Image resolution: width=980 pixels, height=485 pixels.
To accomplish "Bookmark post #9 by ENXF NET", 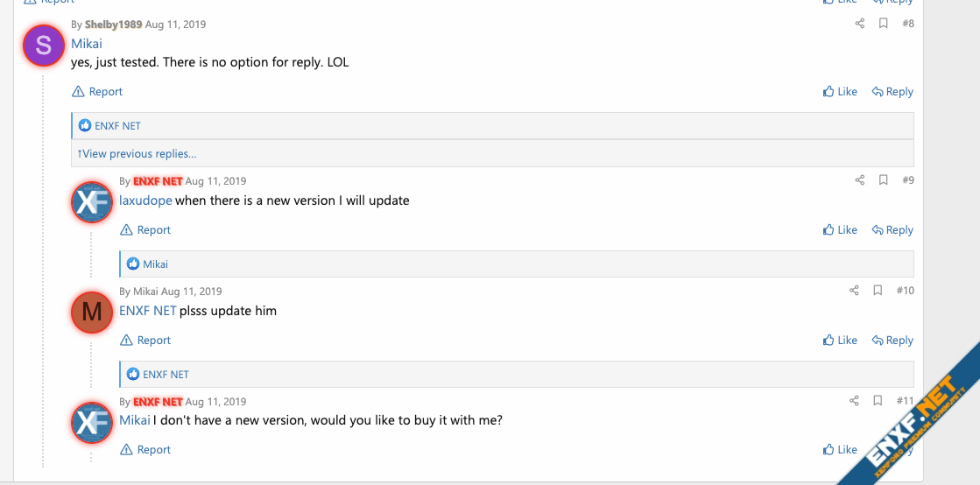I will (884, 180).
